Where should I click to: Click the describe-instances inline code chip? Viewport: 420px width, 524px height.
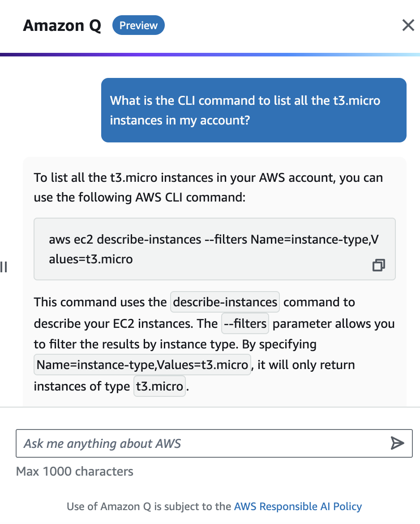click(225, 302)
